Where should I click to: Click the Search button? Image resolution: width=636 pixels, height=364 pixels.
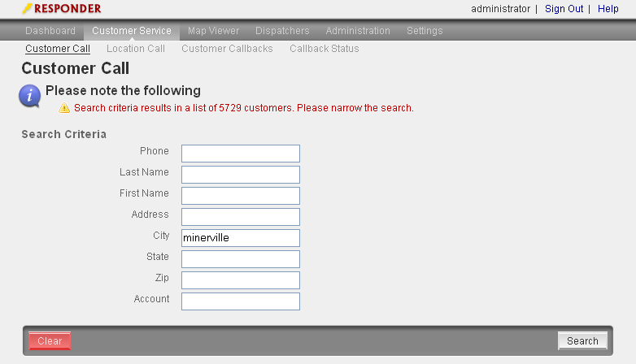click(582, 341)
